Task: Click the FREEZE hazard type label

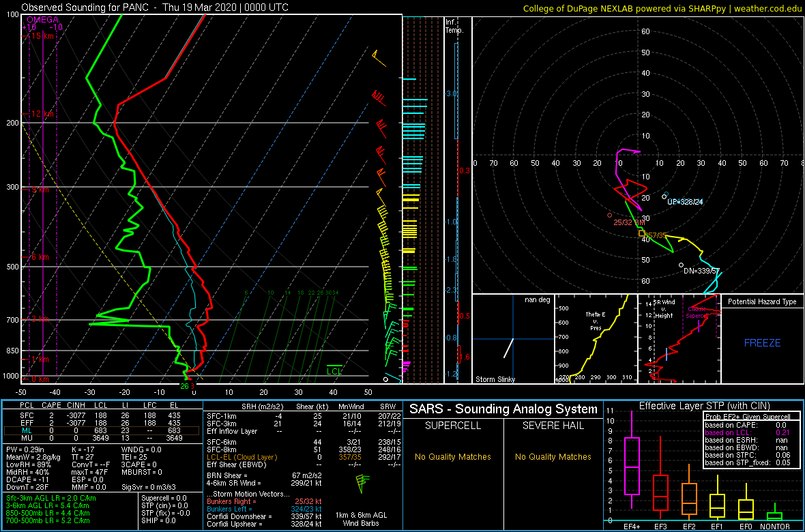Action: point(762,342)
